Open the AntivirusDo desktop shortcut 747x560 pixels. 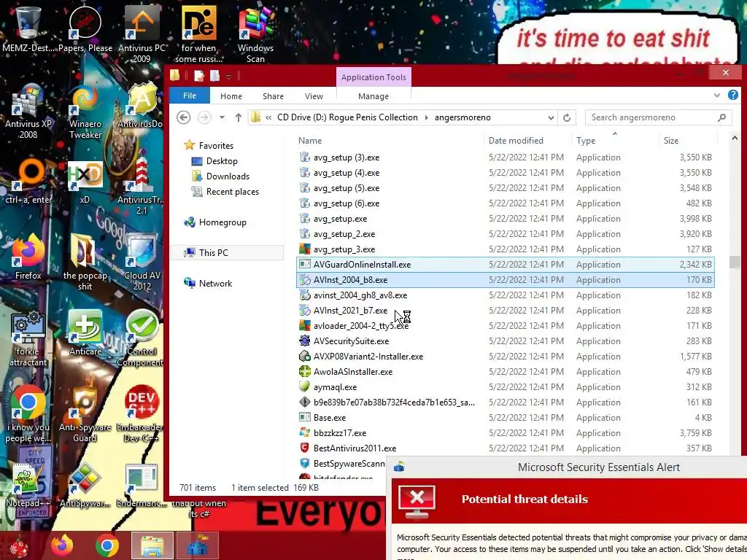[140, 105]
